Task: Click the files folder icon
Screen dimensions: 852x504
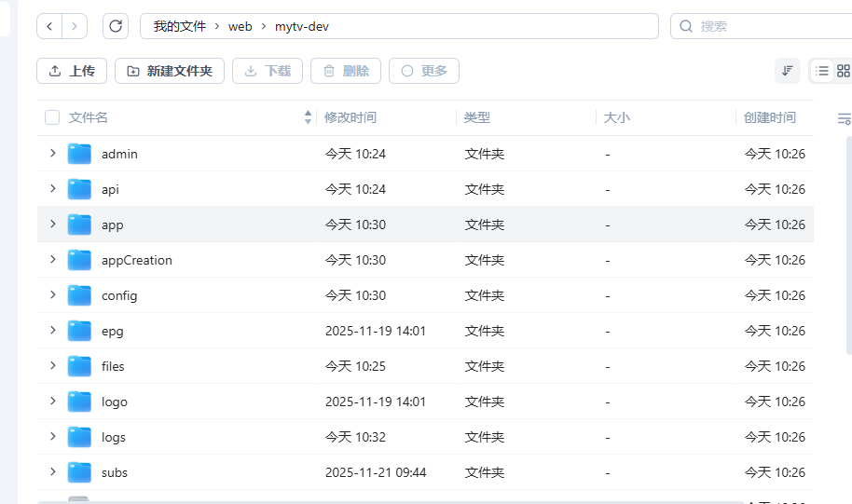Action: coord(79,365)
